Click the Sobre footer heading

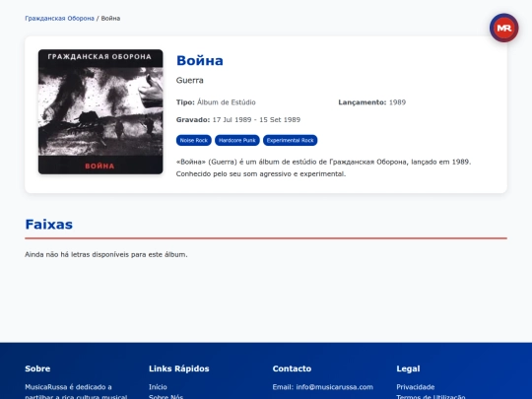[x=37, y=368]
